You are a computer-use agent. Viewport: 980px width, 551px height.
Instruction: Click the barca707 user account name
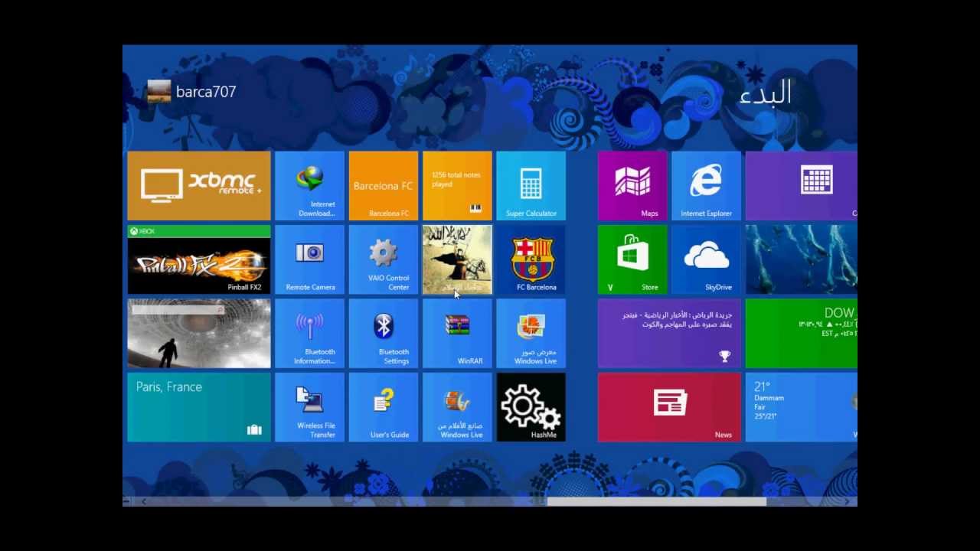click(206, 92)
